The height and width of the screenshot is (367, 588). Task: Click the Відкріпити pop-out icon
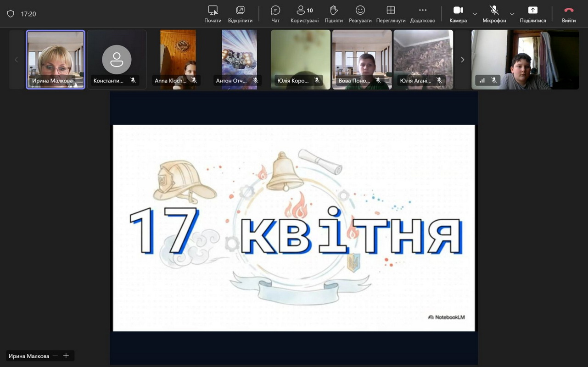(240, 11)
